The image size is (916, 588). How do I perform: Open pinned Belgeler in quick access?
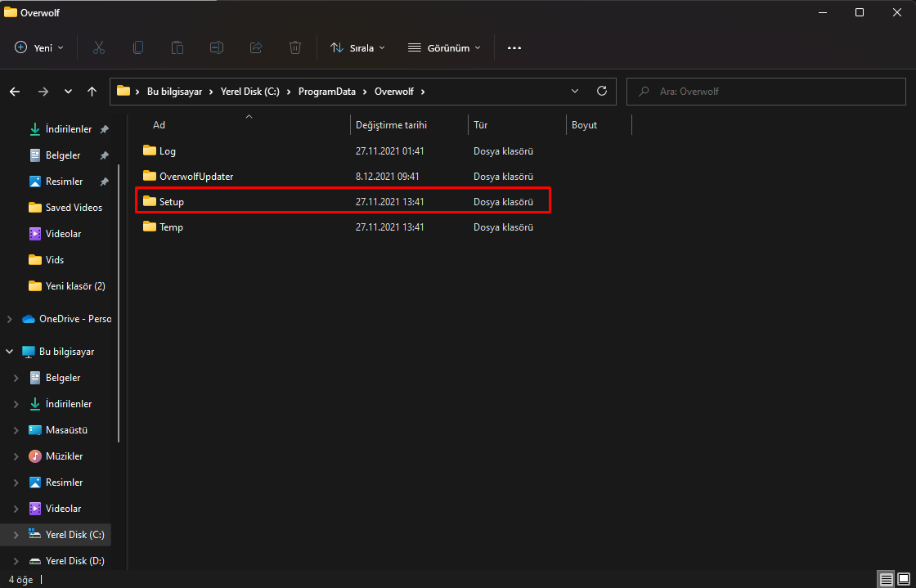[x=63, y=155]
